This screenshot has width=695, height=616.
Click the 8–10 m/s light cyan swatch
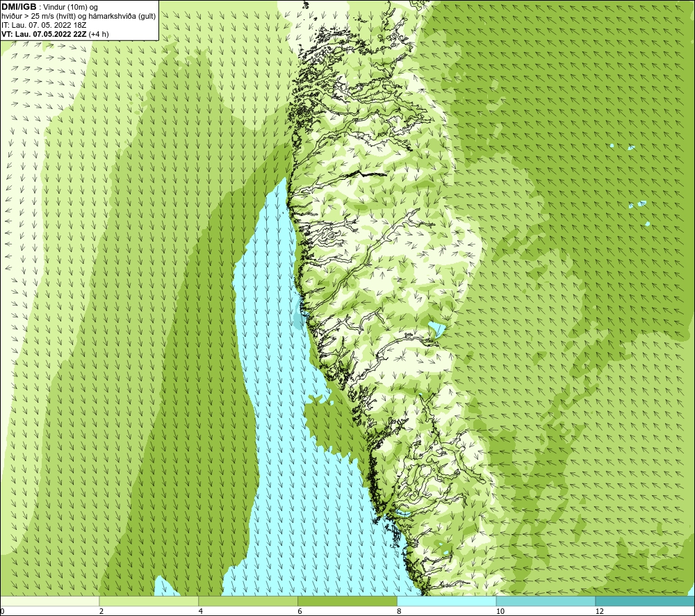tap(447, 601)
